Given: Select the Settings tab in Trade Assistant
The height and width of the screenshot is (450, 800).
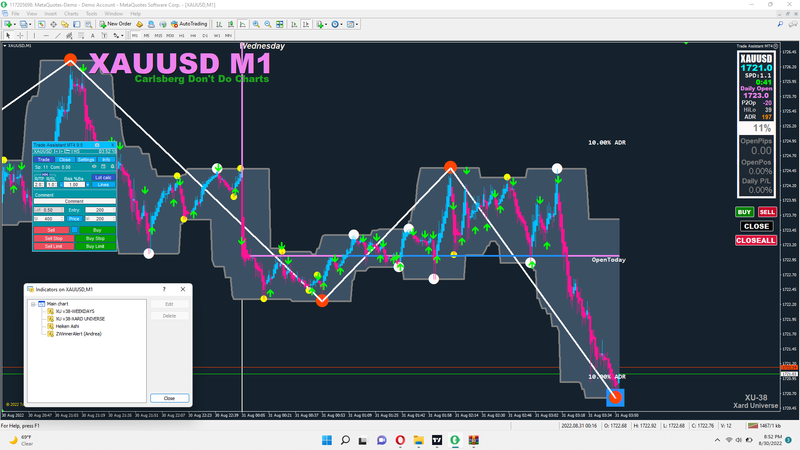Looking at the screenshot, I should pyautogui.click(x=86, y=160).
